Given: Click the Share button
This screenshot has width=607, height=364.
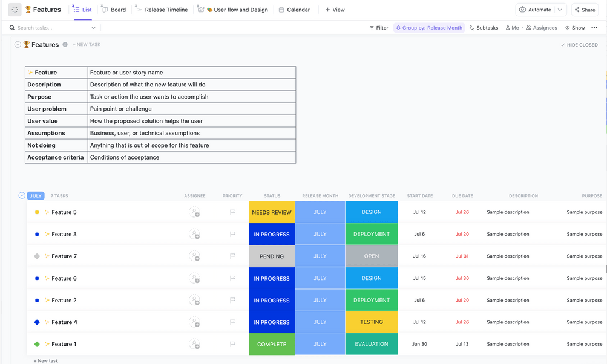Looking at the screenshot, I should point(585,10).
